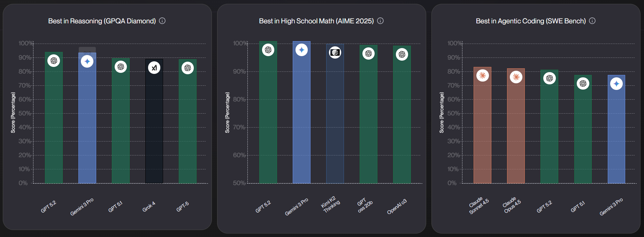The image size is (644, 237).
Task: Click the info icon beside Best in Reasoning title
Action: coord(162,21)
